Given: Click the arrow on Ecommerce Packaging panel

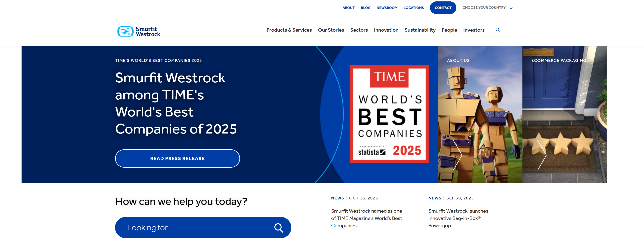Looking at the screenshot, I should point(542,155).
